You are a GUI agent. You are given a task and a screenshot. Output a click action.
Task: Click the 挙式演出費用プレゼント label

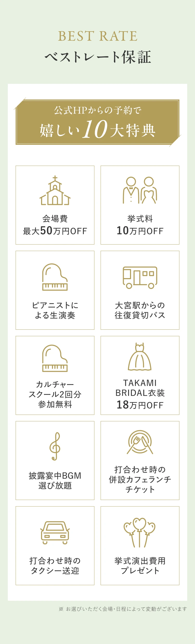(x=140, y=566)
